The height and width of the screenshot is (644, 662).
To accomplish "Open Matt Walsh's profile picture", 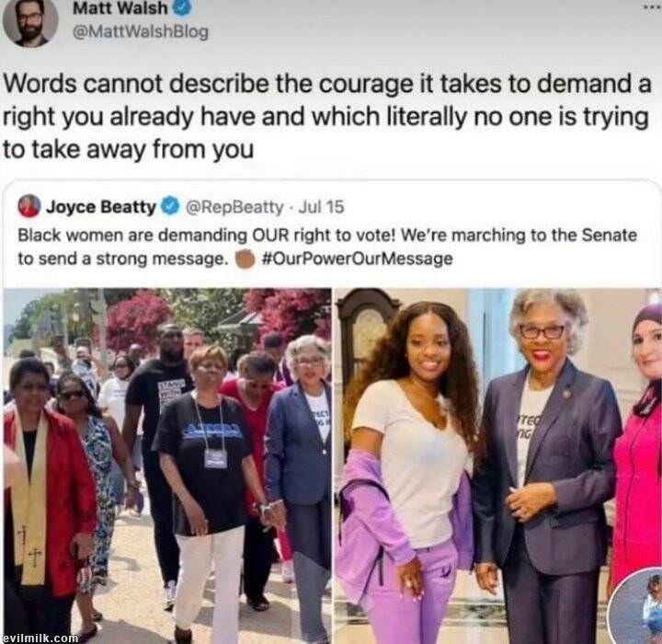I will (30, 22).
